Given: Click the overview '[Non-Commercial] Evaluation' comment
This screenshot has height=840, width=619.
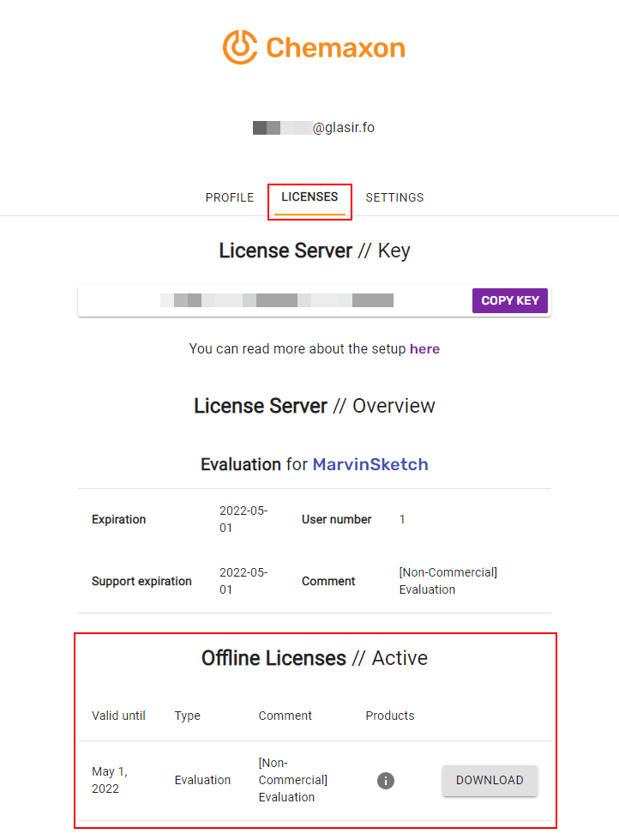Looking at the screenshot, I should pyautogui.click(x=448, y=581).
